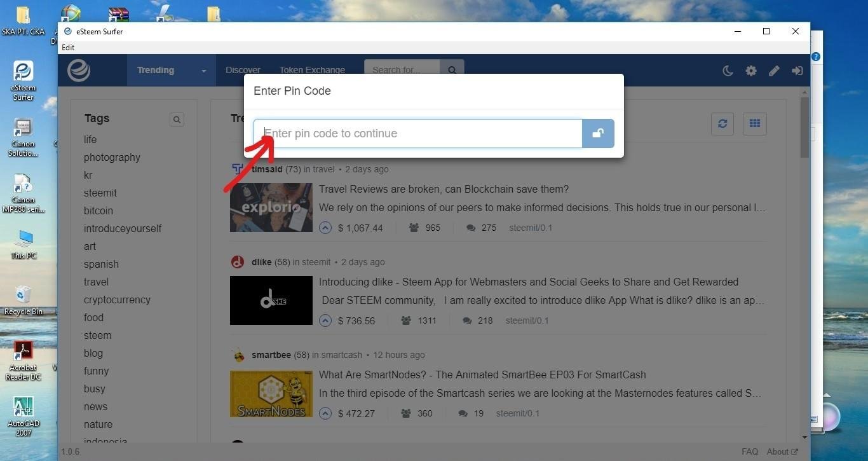Open the dlike post thumbnail
868x461 pixels.
coord(271,300)
